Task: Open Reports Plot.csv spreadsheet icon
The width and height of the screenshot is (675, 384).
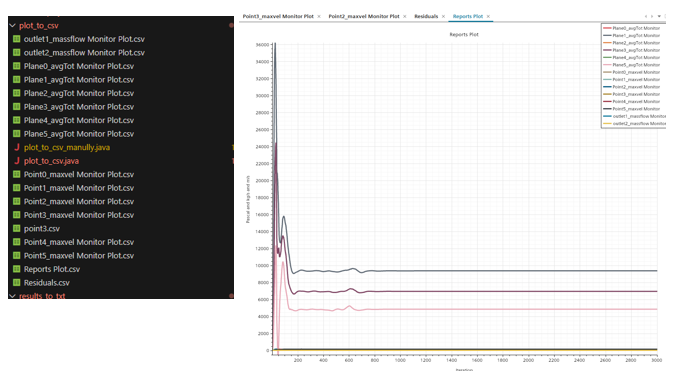Action: tap(17, 269)
